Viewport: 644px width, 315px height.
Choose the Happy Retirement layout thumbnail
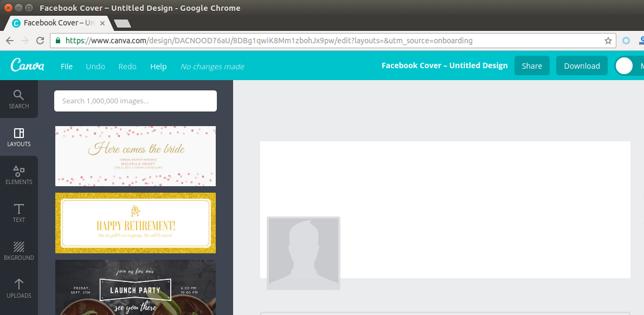pyautogui.click(x=136, y=223)
